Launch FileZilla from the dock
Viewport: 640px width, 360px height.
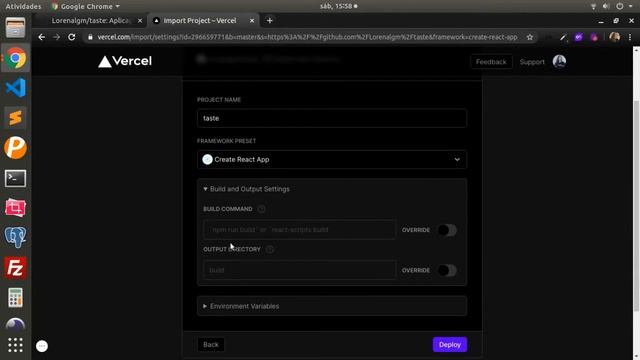[16, 268]
